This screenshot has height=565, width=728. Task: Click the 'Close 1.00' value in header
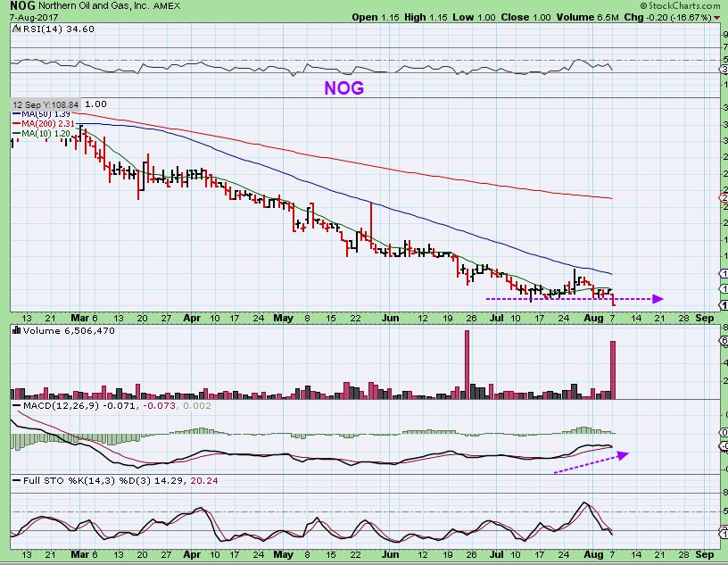(525, 17)
